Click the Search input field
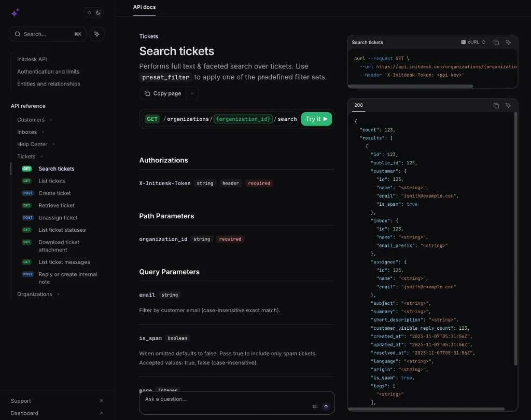This screenshot has height=420, width=531. pyautogui.click(x=47, y=34)
